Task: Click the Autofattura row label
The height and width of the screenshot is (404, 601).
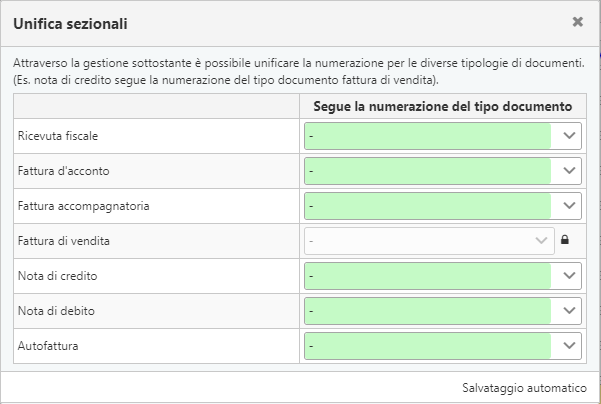Action: pos(48,346)
